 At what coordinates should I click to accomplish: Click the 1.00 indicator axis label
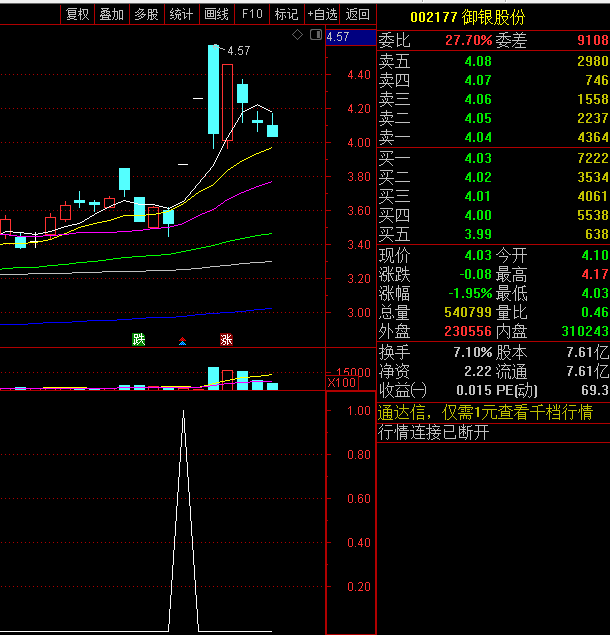(x=359, y=411)
